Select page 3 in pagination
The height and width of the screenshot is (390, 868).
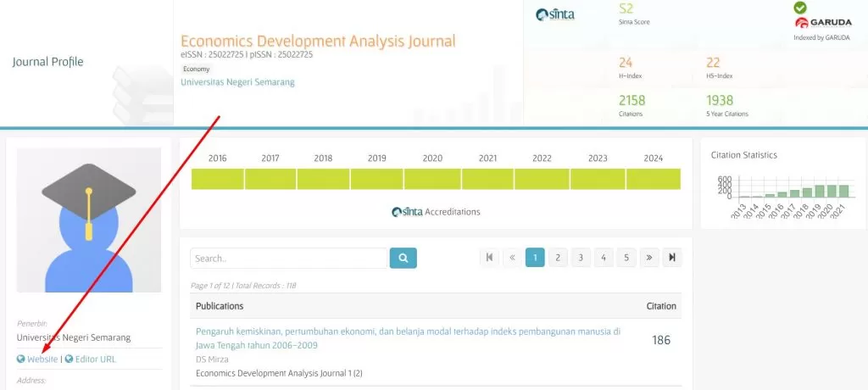click(581, 258)
